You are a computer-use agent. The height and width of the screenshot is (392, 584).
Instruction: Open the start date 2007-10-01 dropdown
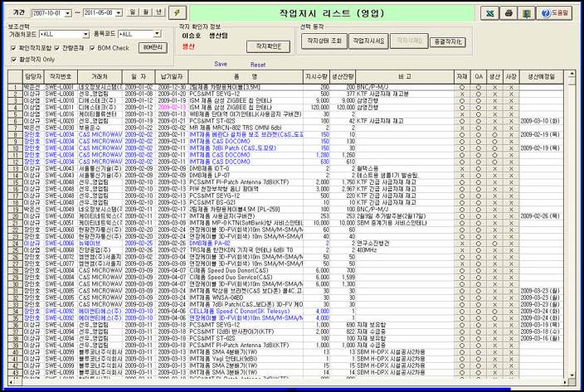68,13
